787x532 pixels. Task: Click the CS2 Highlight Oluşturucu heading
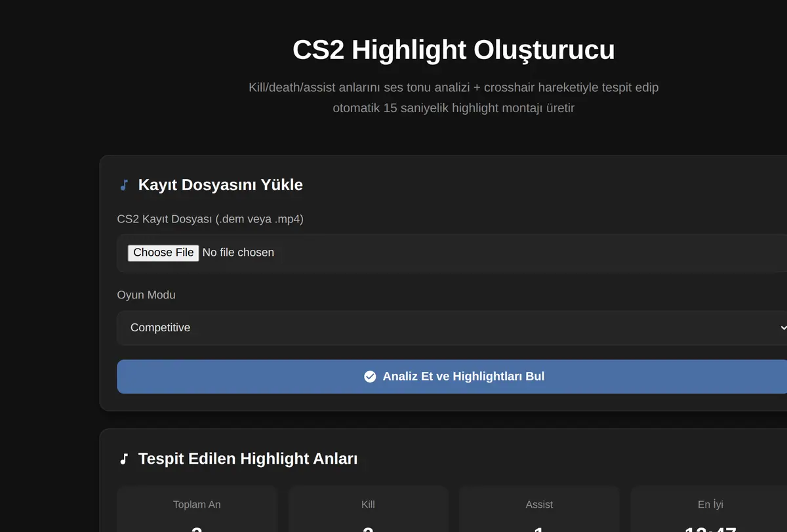pos(454,51)
